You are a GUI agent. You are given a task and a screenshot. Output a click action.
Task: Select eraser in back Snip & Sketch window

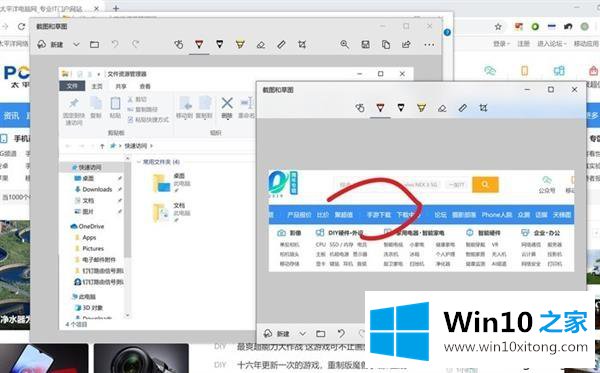[261, 45]
